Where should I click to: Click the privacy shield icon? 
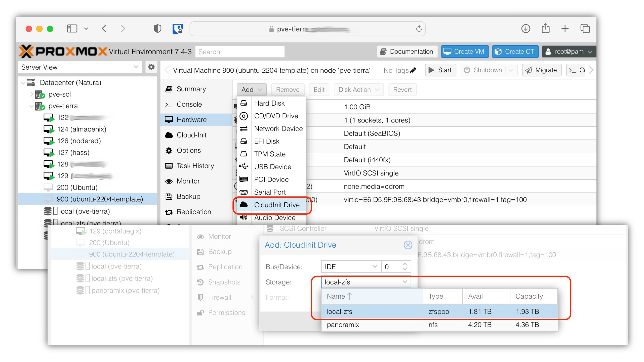pyautogui.click(x=157, y=28)
